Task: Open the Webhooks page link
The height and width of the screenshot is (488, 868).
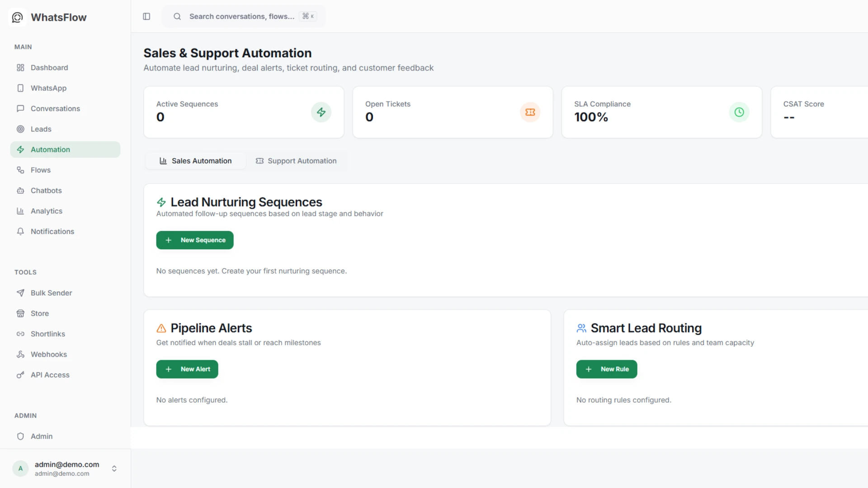Action: point(65,354)
